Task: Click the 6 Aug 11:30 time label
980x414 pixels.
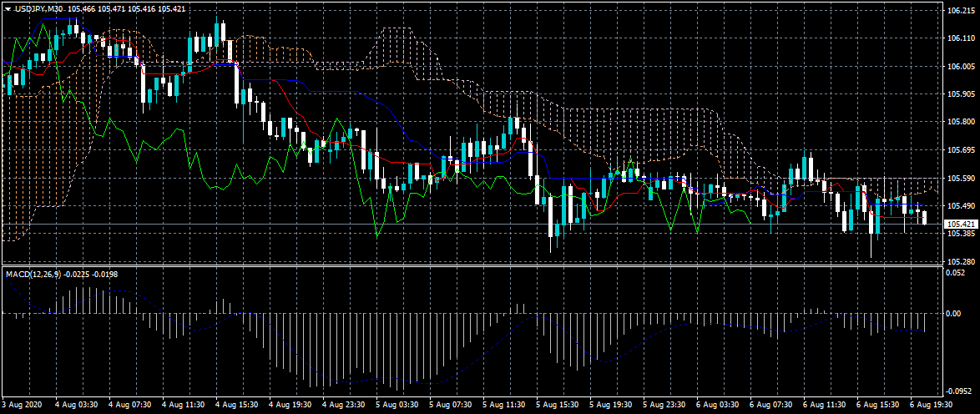Action: pos(825,405)
